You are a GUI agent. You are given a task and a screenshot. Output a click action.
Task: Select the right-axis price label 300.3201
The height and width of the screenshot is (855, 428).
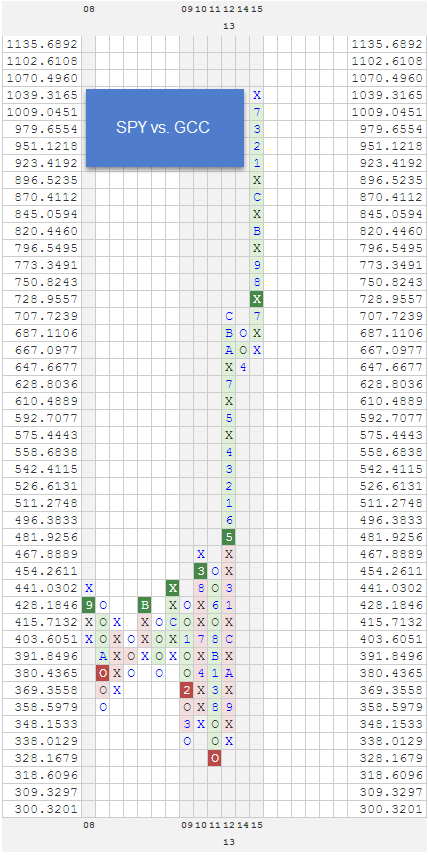click(392, 809)
